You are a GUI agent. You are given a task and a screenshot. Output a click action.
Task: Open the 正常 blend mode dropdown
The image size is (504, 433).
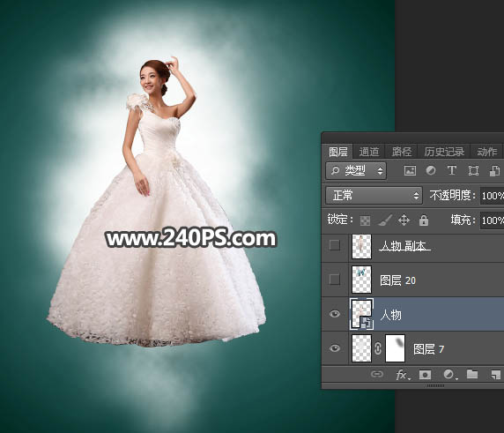point(374,195)
